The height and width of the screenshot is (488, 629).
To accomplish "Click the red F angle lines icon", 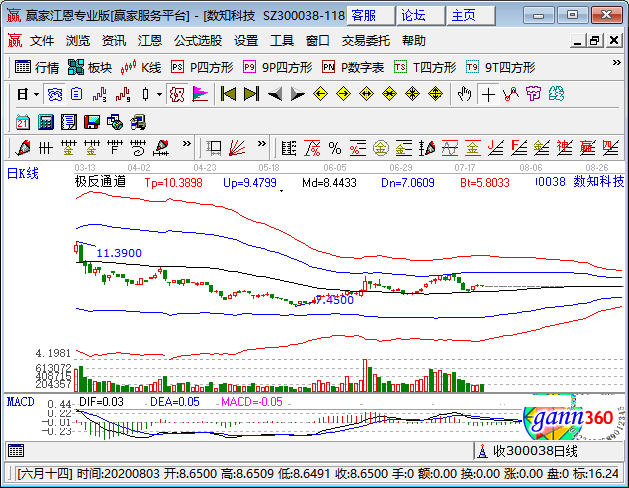I will (519, 148).
